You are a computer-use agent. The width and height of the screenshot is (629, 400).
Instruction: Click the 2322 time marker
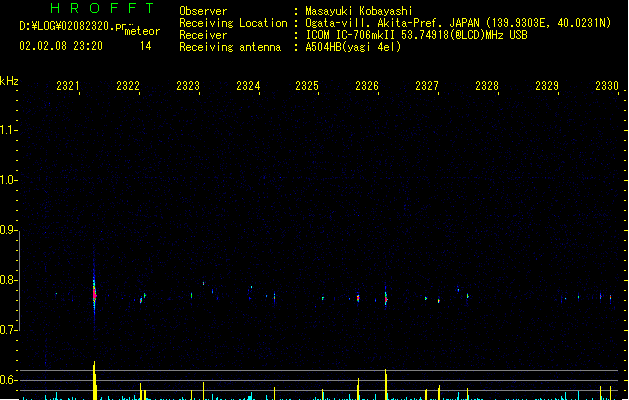click(128, 86)
